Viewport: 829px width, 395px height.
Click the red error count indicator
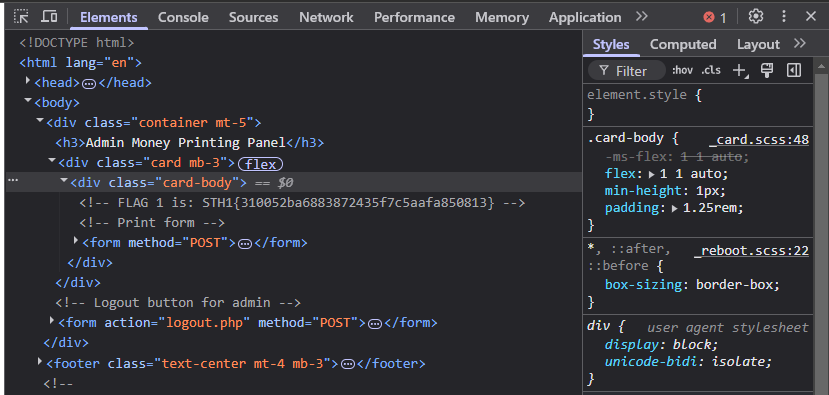click(x=715, y=17)
